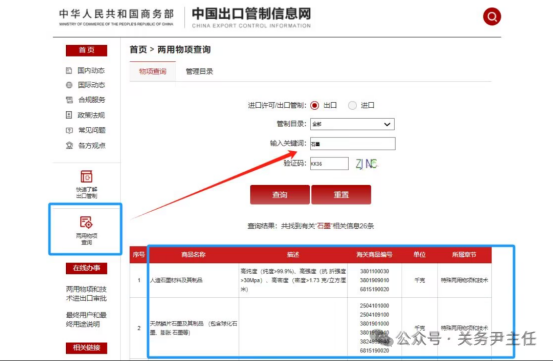Click the red search magnifier icon
The height and width of the screenshot is (361, 554).
(492, 17)
